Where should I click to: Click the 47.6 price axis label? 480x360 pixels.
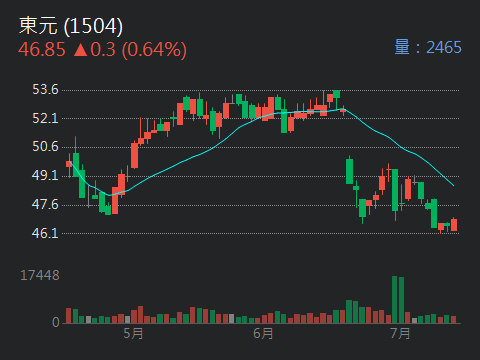(45, 204)
